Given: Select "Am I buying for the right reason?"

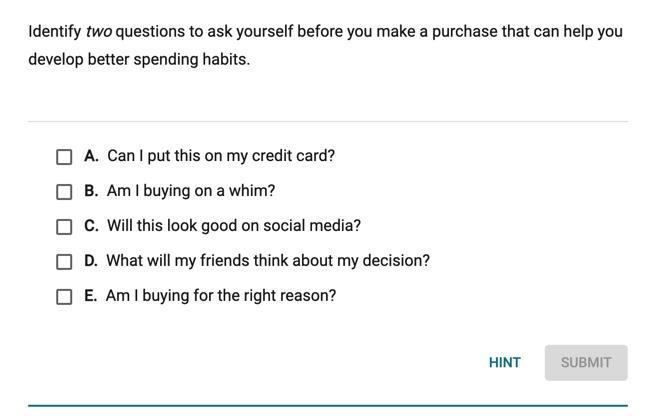Looking at the screenshot, I should pyautogui.click(x=221, y=296).
